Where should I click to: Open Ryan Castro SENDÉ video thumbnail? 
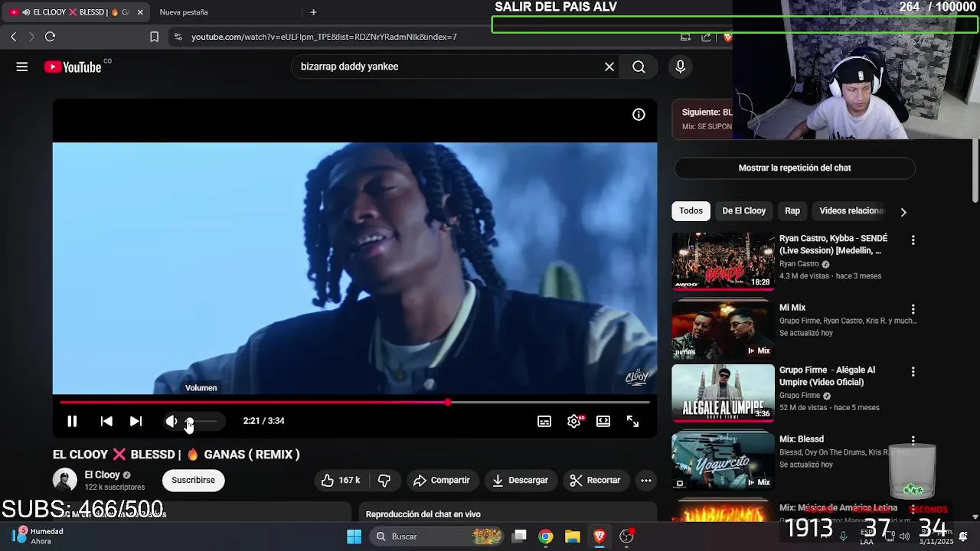pyautogui.click(x=724, y=261)
